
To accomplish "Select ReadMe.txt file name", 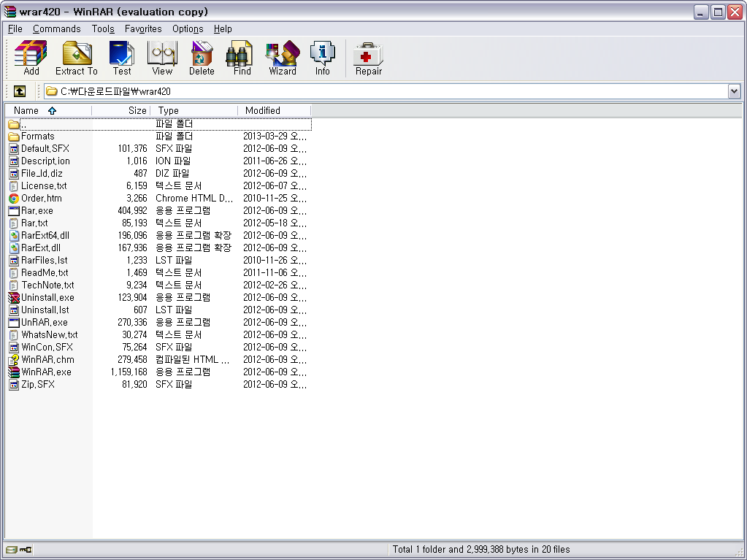I will pos(45,273).
